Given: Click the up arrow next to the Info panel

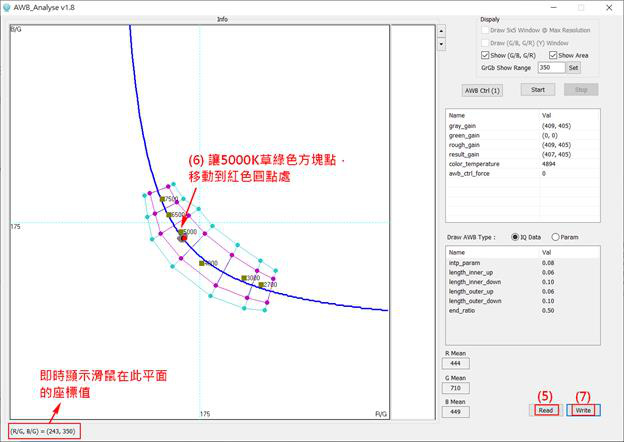Looking at the screenshot, I should pos(441,31).
